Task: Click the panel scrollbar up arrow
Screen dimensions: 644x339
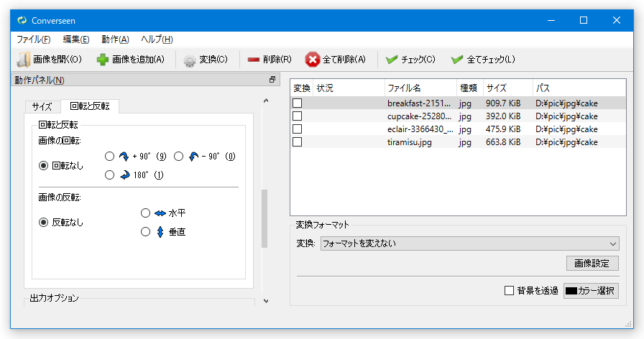Action: tap(266, 101)
